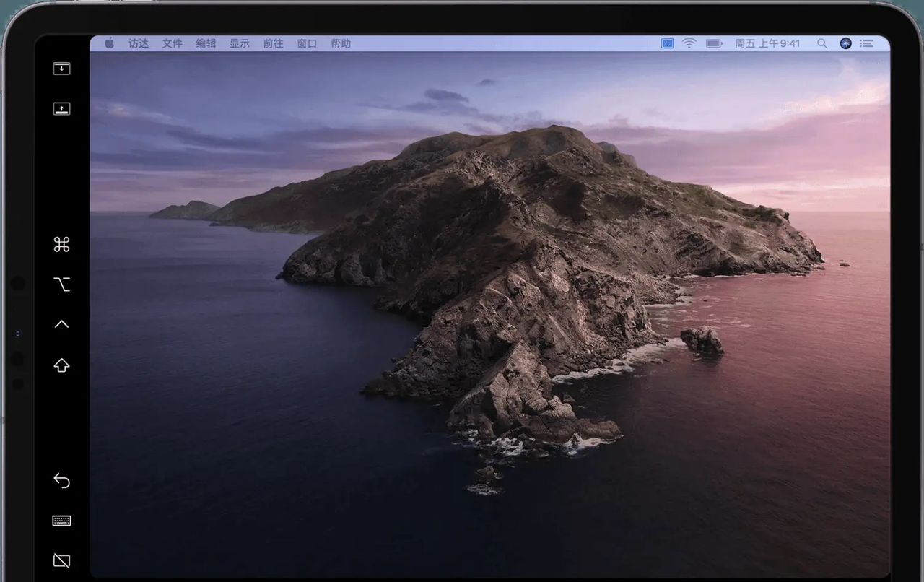Click the Undo arrow in the sidebar
The width and height of the screenshot is (924, 582).
point(61,480)
